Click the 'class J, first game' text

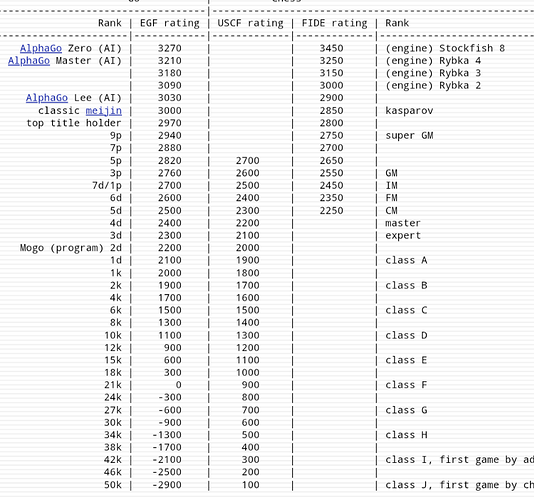point(442,485)
